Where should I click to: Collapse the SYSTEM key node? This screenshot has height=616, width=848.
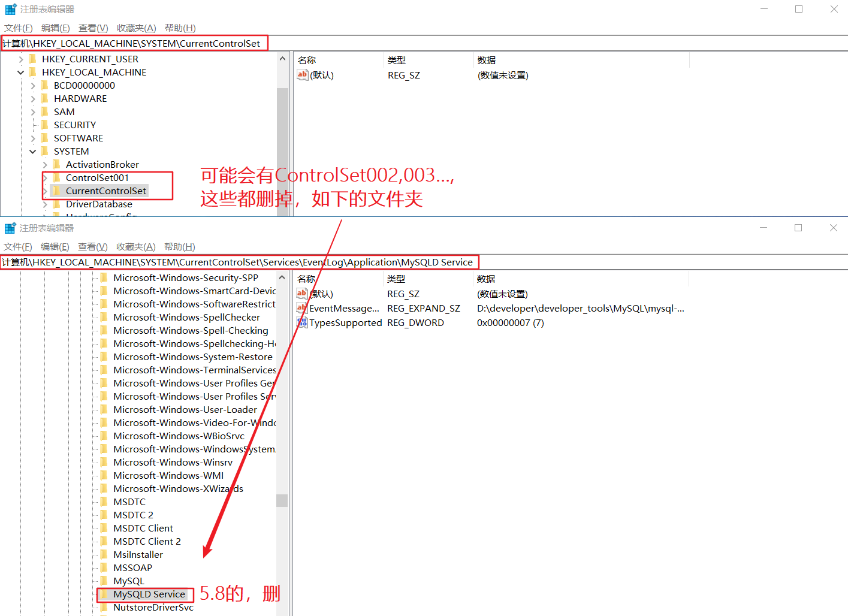click(x=33, y=152)
